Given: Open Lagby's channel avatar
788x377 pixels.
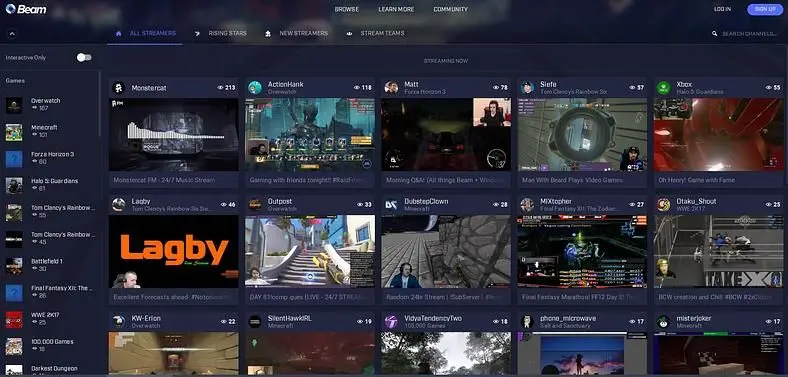Looking at the screenshot, I should coord(119,205).
